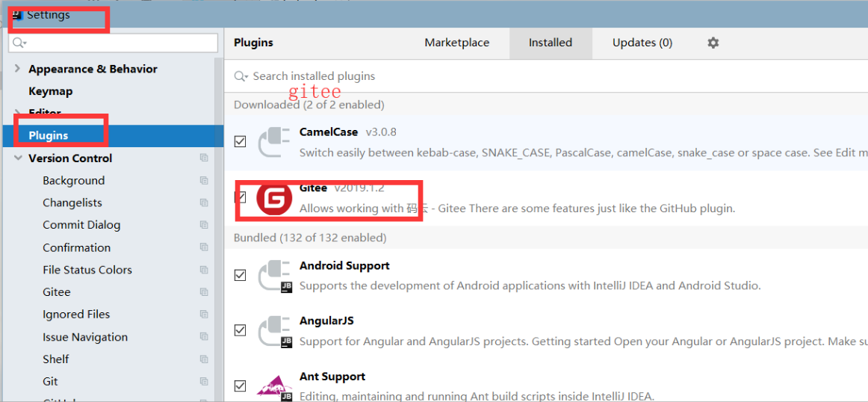Disable the CamelCase plugin checkbox
This screenshot has height=402, width=868.
point(241,142)
